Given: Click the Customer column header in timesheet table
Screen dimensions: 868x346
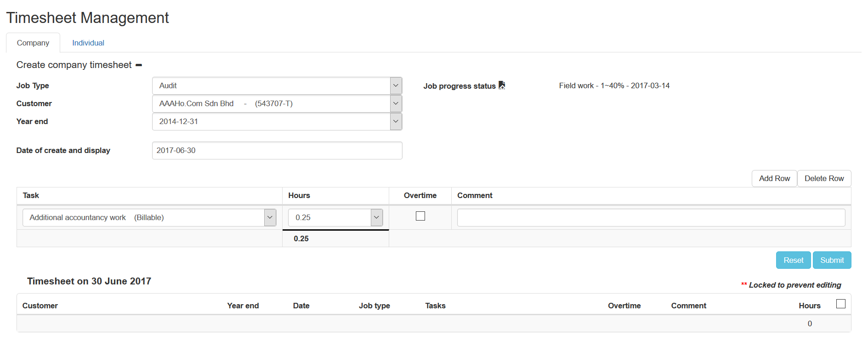Looking at the screenshot, I should [x=40, y=306].
